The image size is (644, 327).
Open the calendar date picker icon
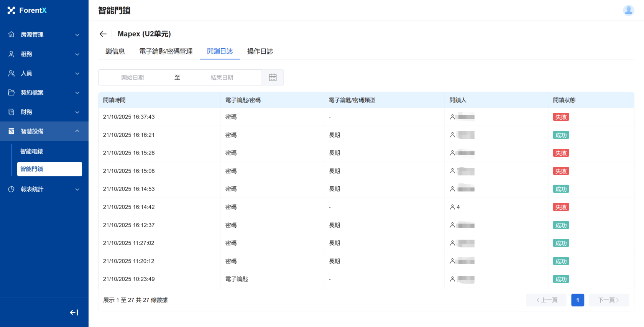tap(273, 77)
